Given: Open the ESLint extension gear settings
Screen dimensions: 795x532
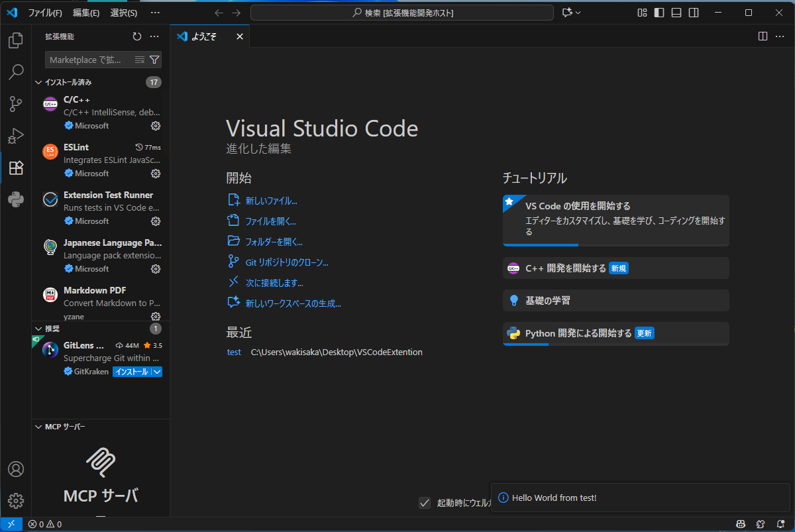Looking at the screenshot, I should (x=156, y=174).
